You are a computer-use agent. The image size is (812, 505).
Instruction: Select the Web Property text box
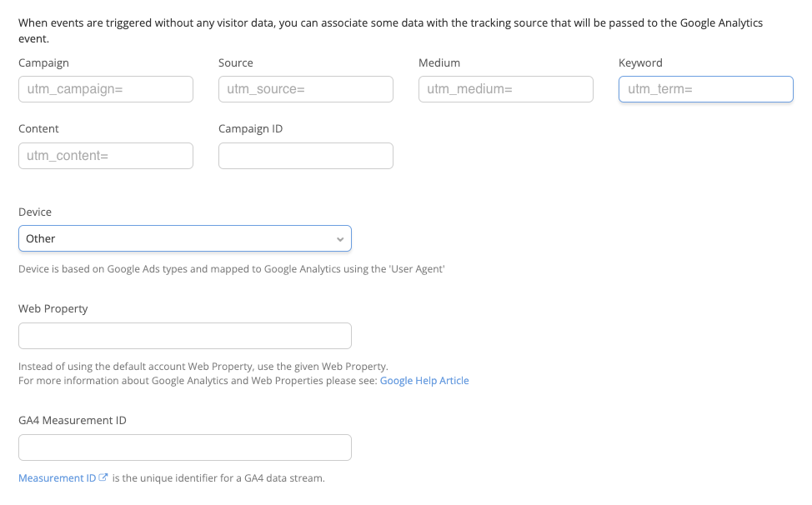185,336
